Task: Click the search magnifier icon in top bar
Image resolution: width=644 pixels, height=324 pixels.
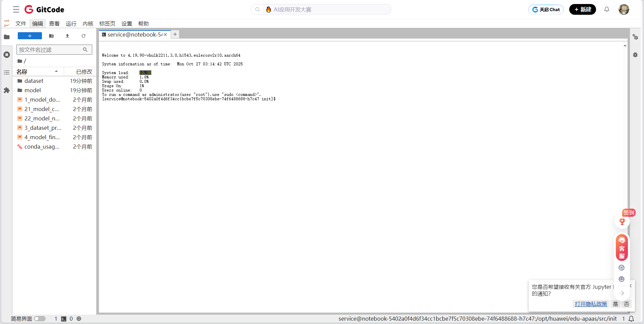Action: click(x=258, y=9)
